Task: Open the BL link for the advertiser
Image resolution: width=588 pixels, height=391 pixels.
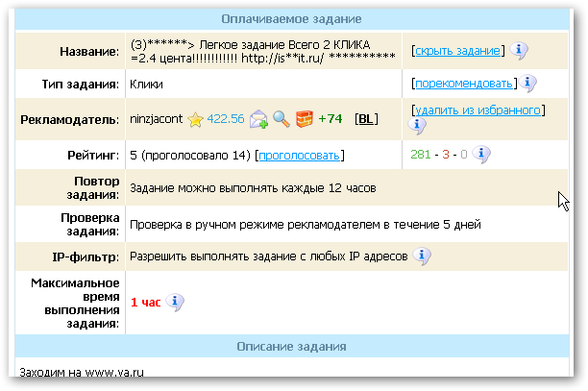Action: 365,119
